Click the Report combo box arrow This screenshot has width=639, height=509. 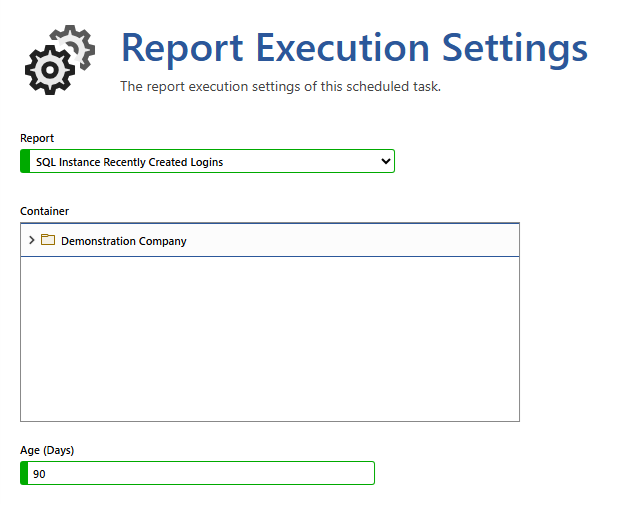click(386, 161)
